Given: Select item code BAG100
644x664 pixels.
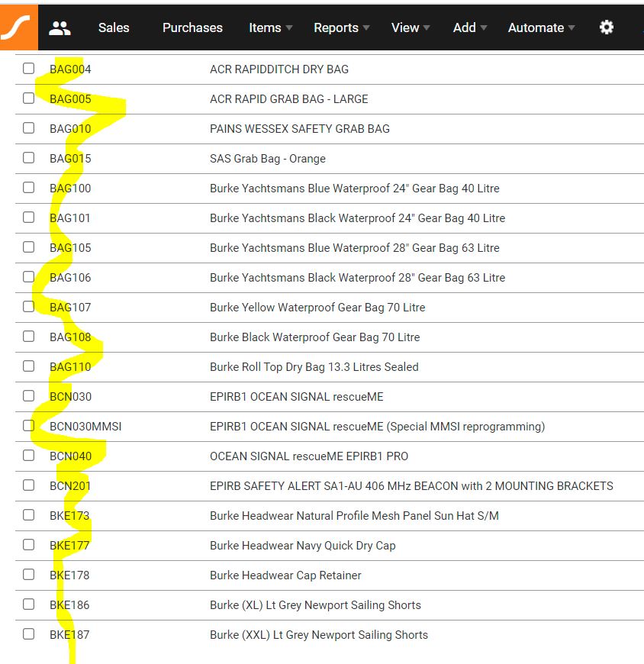Looking at the screenshot, I should pos(70,189).
